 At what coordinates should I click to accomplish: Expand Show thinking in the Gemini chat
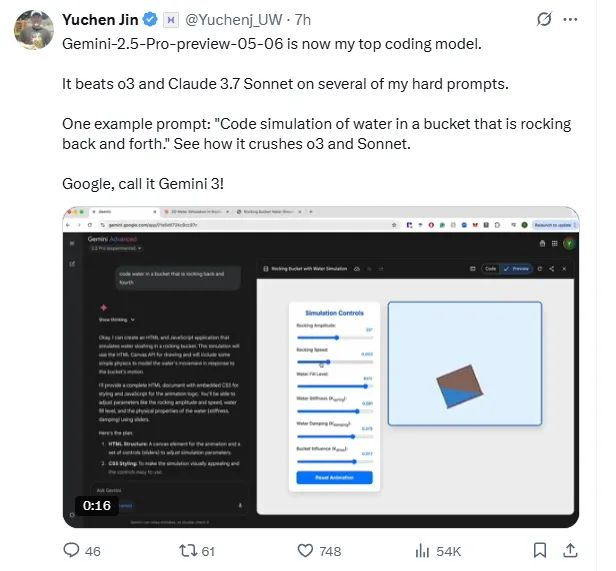[x=113, y=319]
